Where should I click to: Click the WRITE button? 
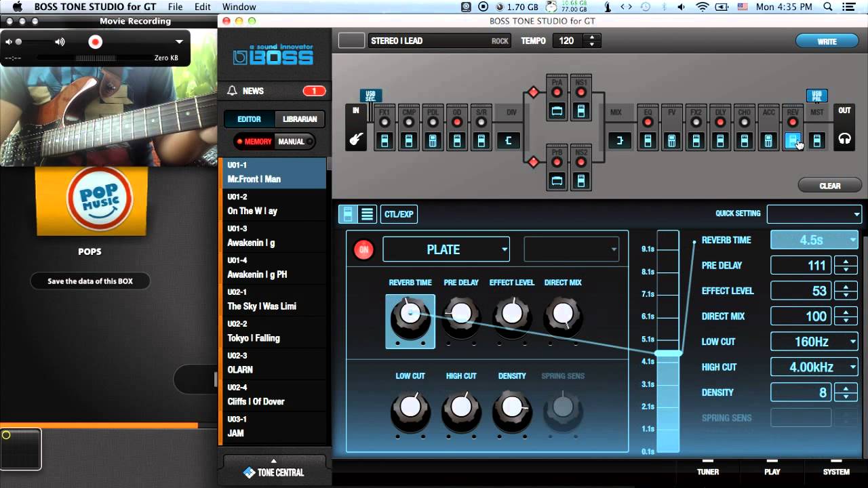pos(827,41)
